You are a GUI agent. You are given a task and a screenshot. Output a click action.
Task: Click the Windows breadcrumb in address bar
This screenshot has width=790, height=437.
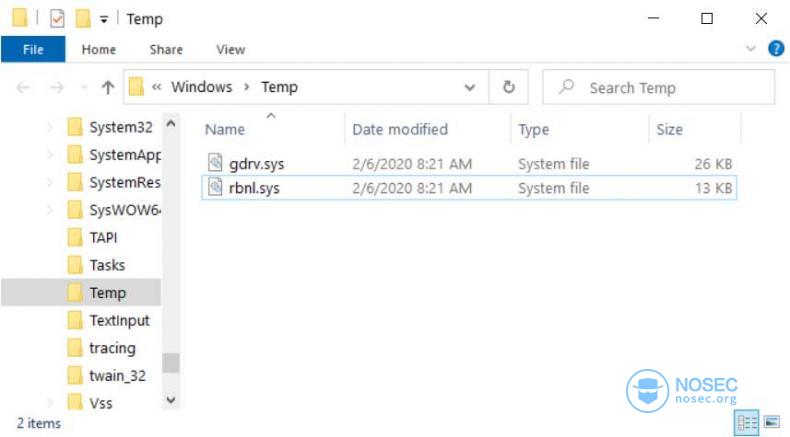(x=202, y=87)
